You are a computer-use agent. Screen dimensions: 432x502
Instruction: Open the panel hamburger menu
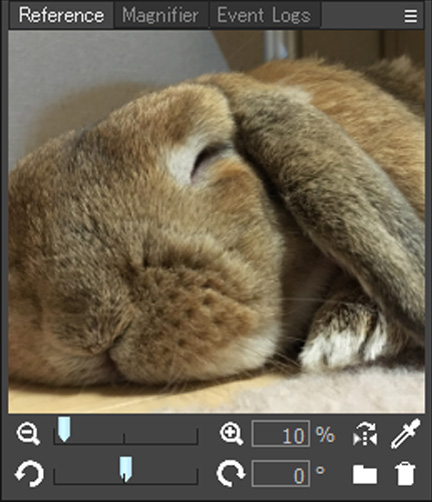[410, 16]
